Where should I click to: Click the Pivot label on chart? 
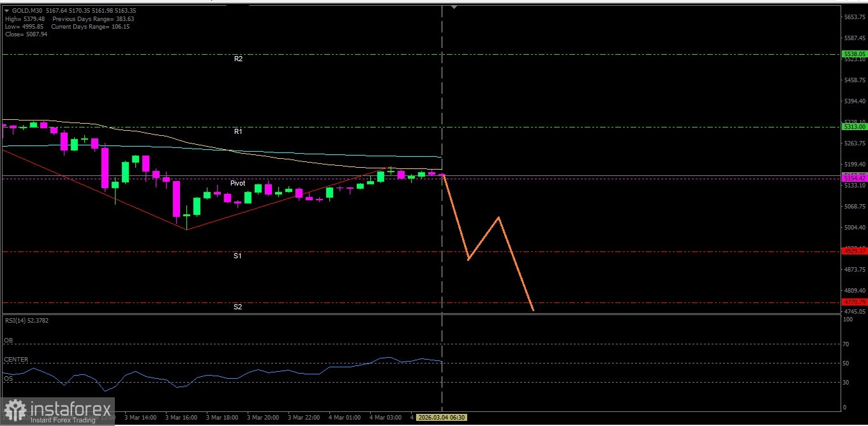pos(237,183)
